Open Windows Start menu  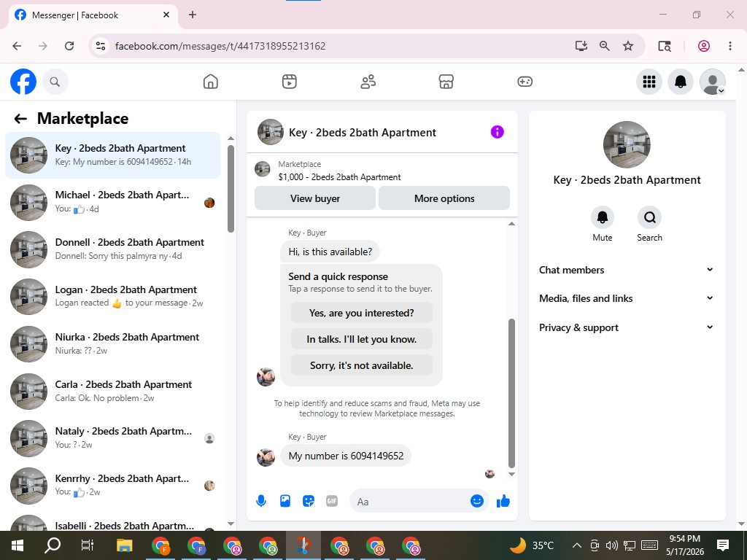tap(18, 545)
